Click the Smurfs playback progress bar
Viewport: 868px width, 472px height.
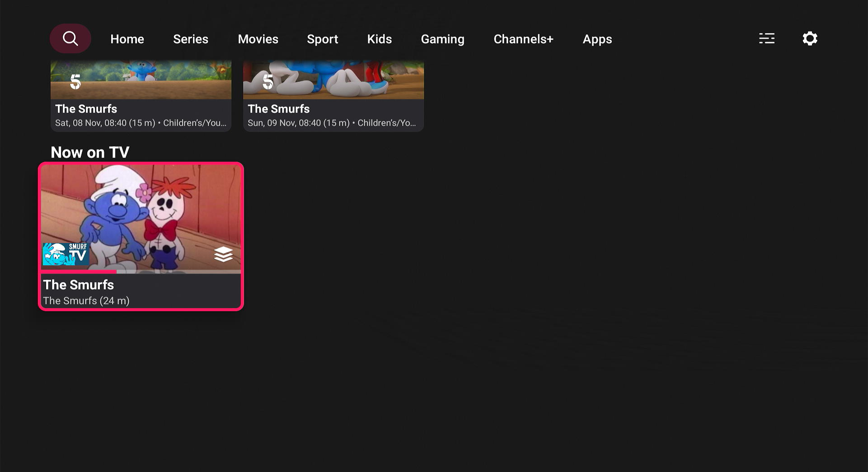click(141, 272)
